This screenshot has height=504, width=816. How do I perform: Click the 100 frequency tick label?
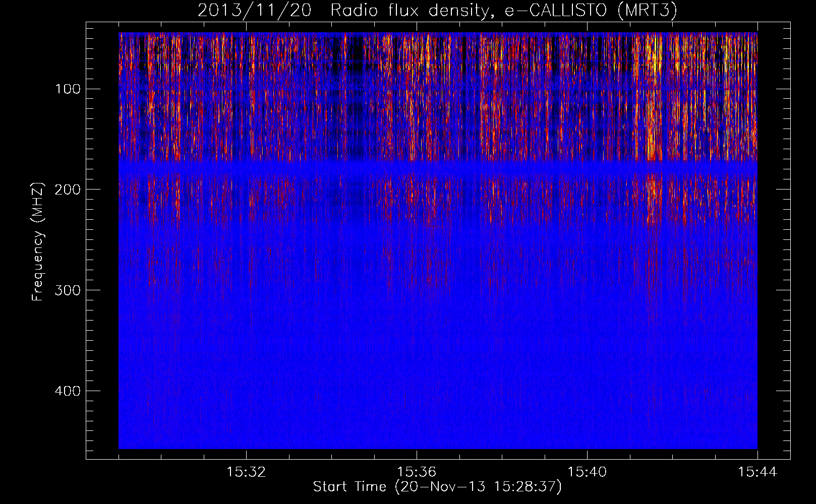click(68, 89)
